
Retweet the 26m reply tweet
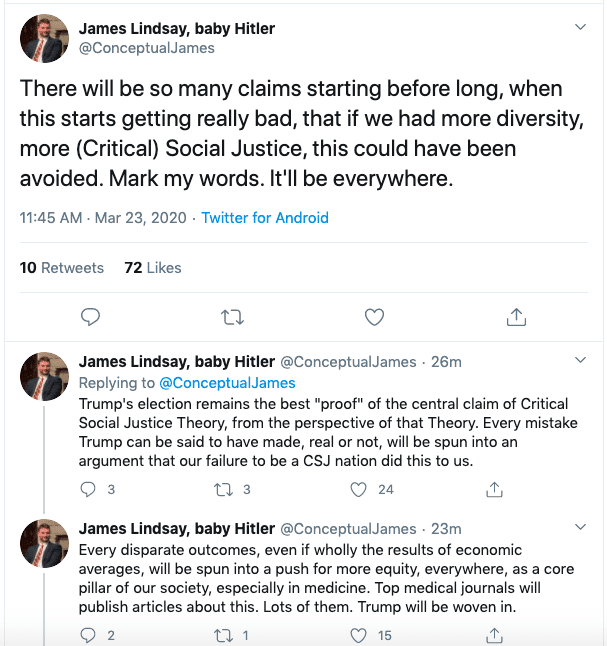click(x=224, y=489)
